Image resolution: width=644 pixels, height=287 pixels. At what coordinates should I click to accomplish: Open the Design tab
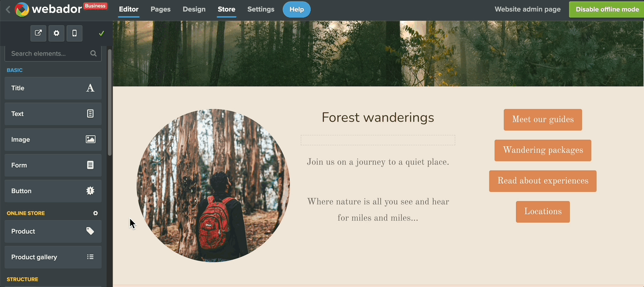[194, 9]
